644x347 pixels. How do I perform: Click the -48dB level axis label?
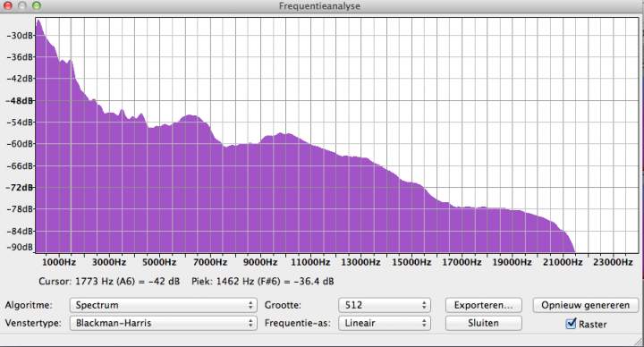pyautogui.click(x=20, y=100)
